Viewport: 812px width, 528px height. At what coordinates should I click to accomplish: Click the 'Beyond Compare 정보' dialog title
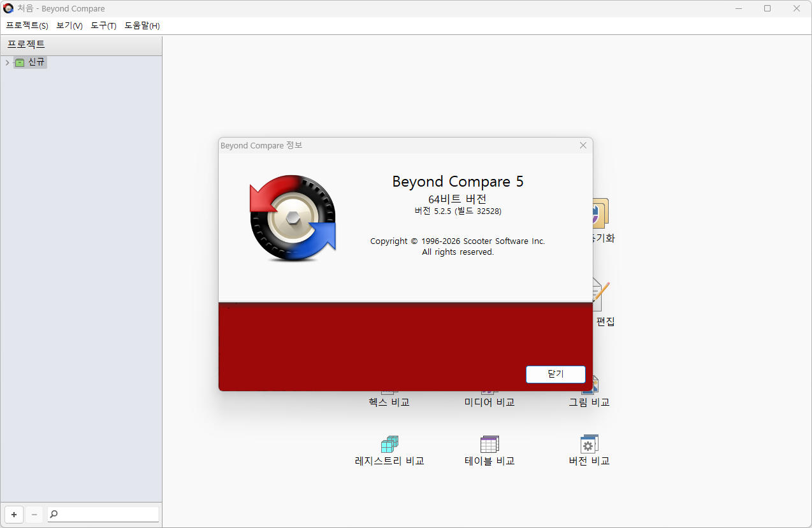tap(261, 145)
